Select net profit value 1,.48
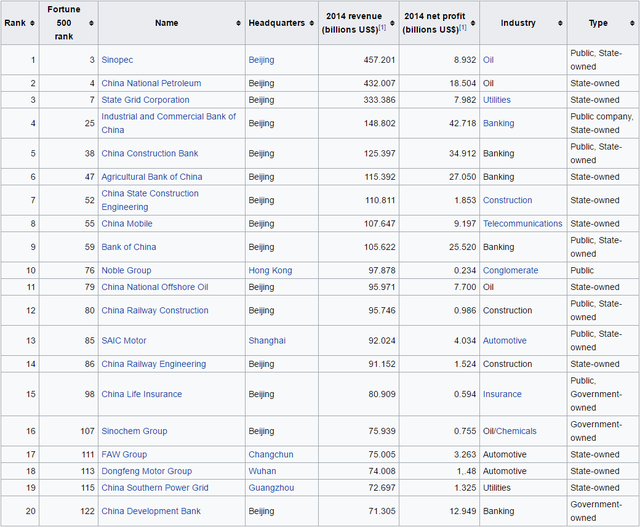Image resolution: width=640 pixels, height=527 pixels. point(466,471)
